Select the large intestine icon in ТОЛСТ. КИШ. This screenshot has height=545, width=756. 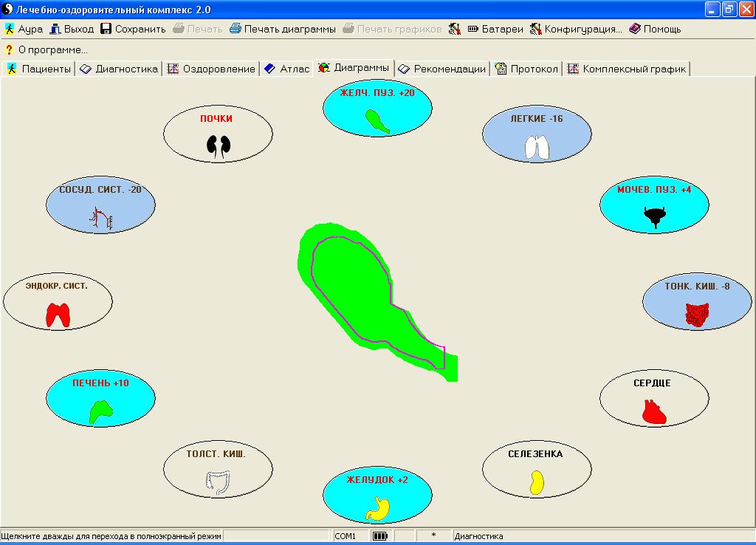(218, 483)
